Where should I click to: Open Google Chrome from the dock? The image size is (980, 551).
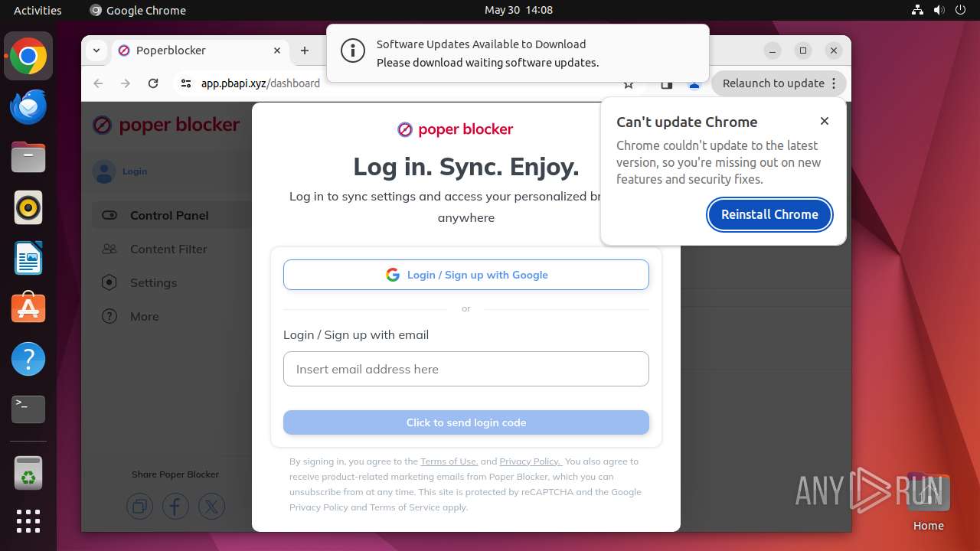click(x=28, y=57)
